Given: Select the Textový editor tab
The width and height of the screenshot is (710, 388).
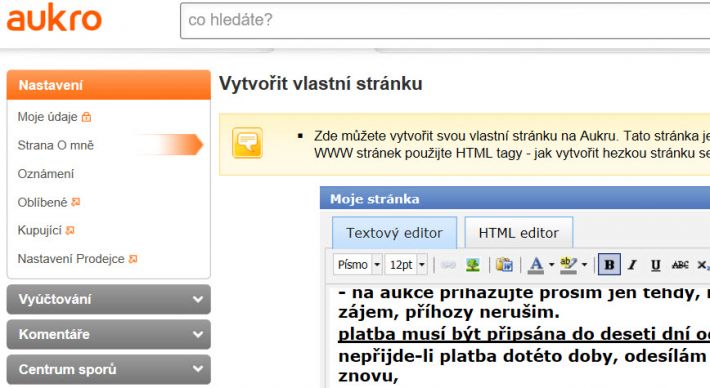Looking at the screenshot, I should [394, 233].
